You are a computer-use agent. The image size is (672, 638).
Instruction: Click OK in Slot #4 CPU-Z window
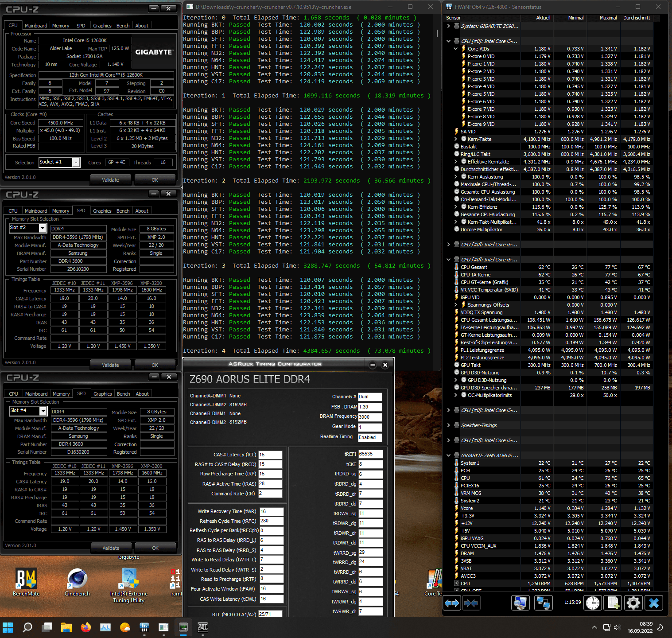[155, 548]
